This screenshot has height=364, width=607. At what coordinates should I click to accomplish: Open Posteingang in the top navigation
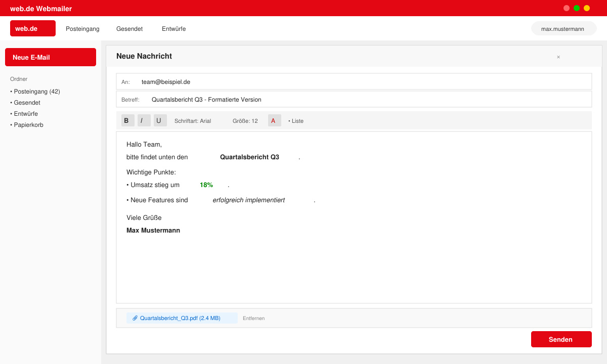point(82,29)
